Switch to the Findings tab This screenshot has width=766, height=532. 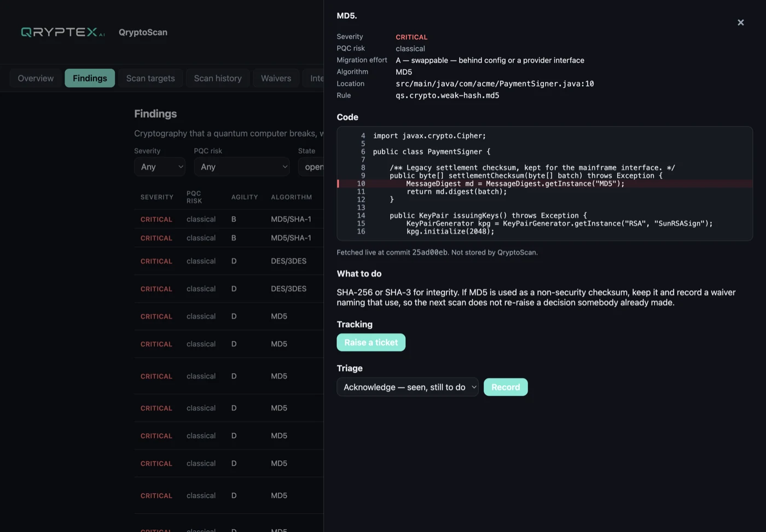pos(90,78)
